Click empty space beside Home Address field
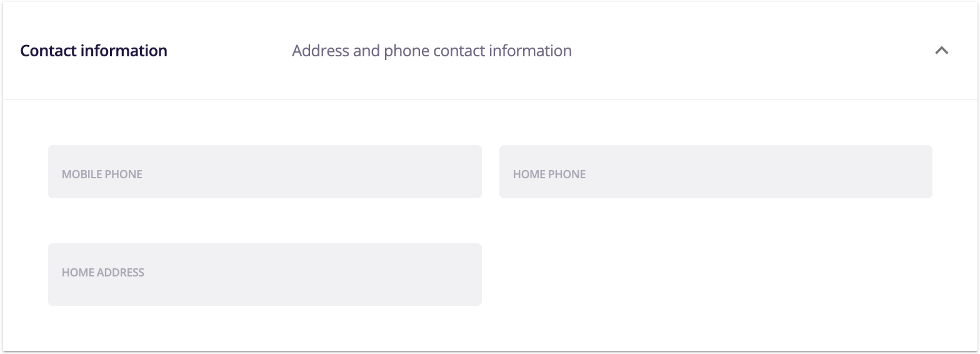The image size is (980, 354). pos(715,275)
